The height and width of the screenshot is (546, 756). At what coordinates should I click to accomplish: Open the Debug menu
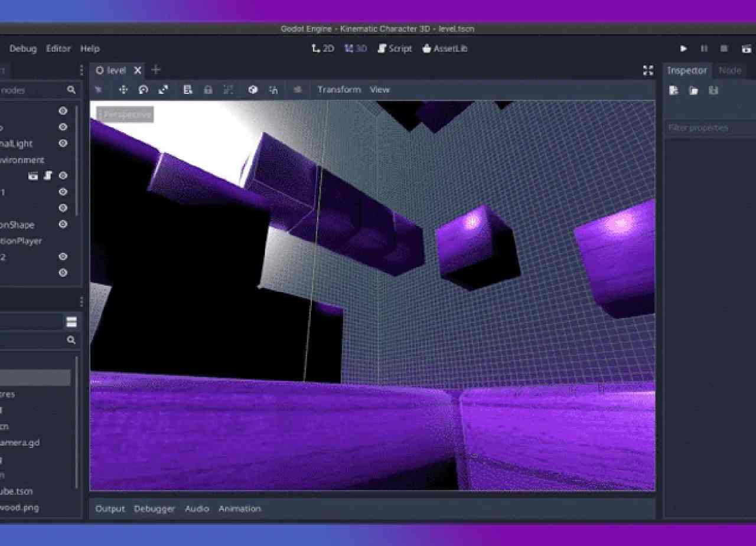pyautogui.click(x=23, y=49)
